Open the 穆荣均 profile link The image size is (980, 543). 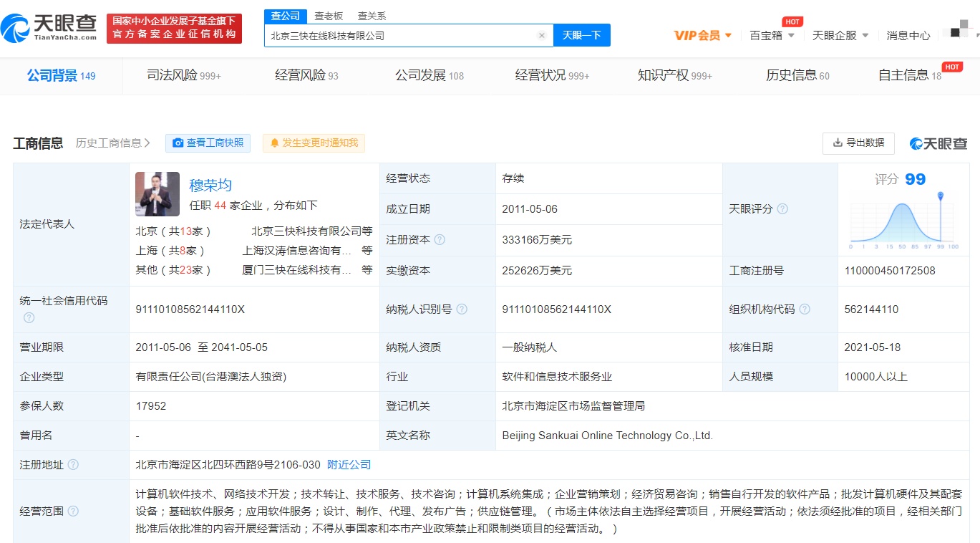tap(210, 186)
